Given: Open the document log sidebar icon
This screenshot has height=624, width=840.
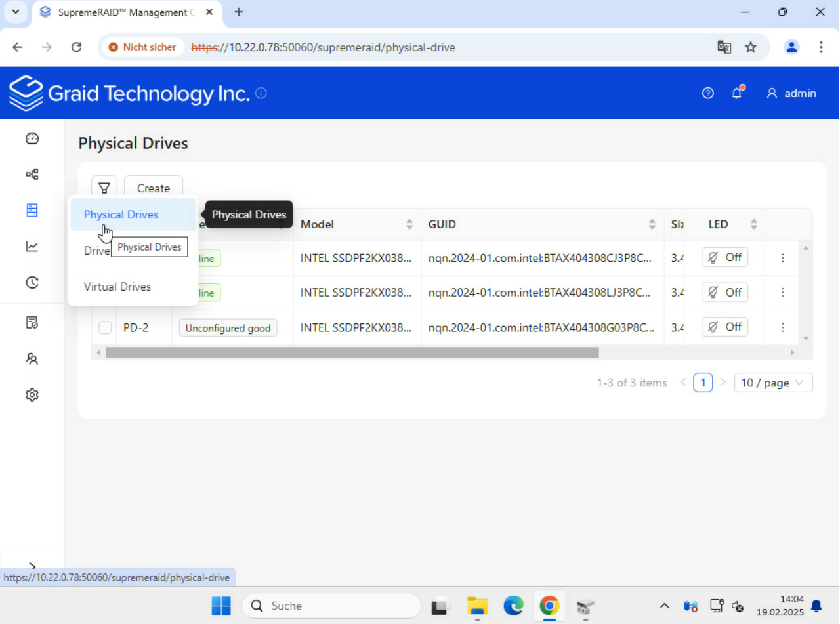Looking at the screenshot, I should [32, 322].
